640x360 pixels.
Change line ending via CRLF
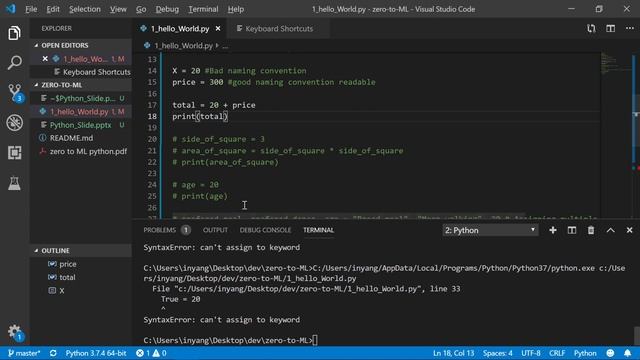point(557,353)
